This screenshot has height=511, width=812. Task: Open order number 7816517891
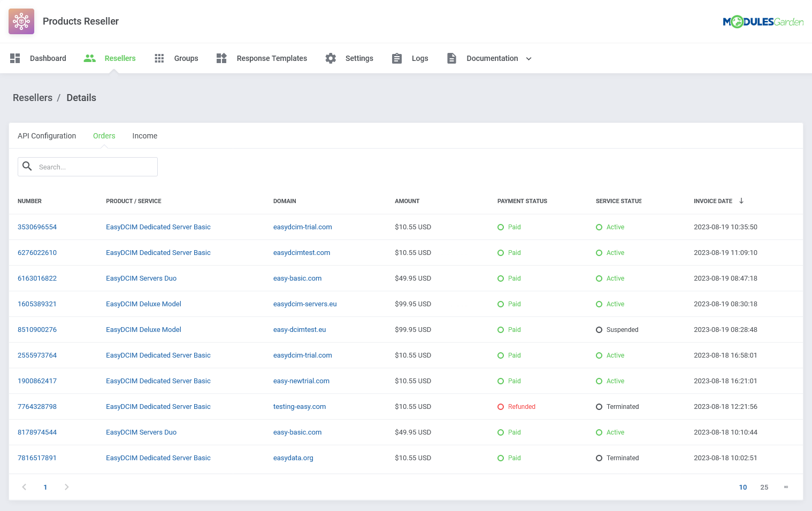[37, 458]
